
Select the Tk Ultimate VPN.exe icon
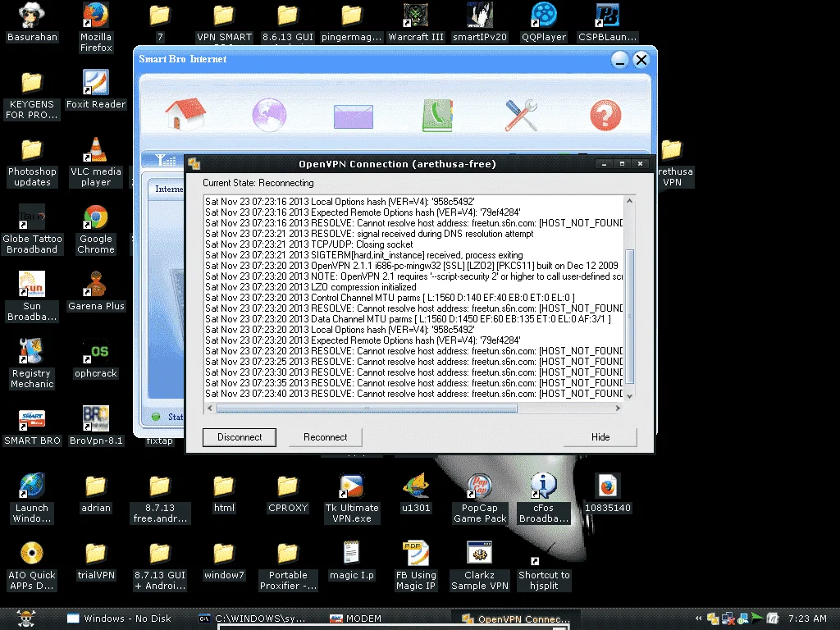[x=352, y=498]
